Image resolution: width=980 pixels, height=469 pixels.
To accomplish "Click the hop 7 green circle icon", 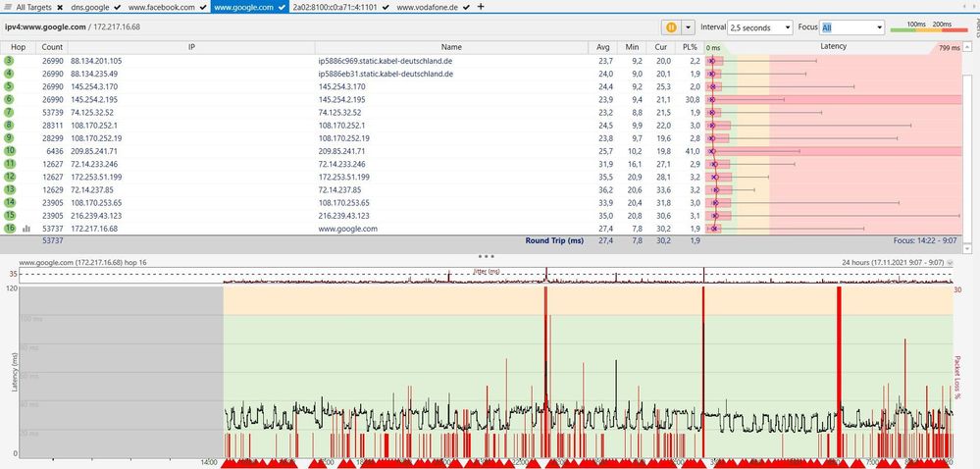I will coord(9,112).
